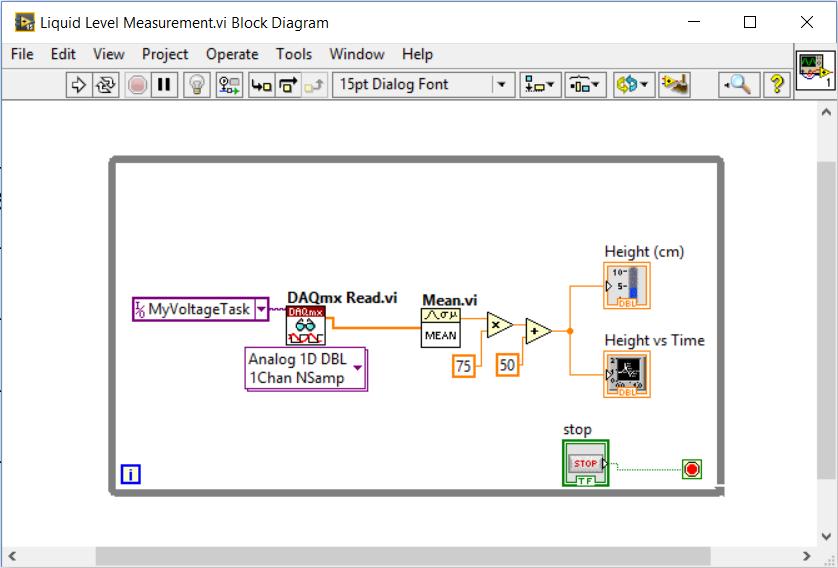Click the LabVIEW title bar icon
The height and width of the screenshot is (568, 838).
click(x=25, y=22)
